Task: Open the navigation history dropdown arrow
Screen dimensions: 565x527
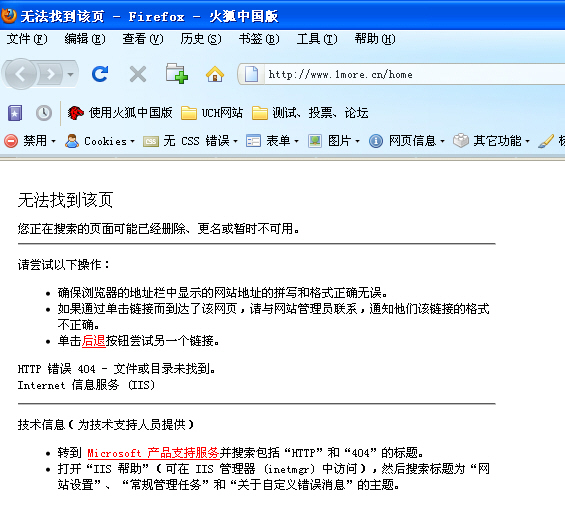Action: pyautogui.click(x=71, y=75)
